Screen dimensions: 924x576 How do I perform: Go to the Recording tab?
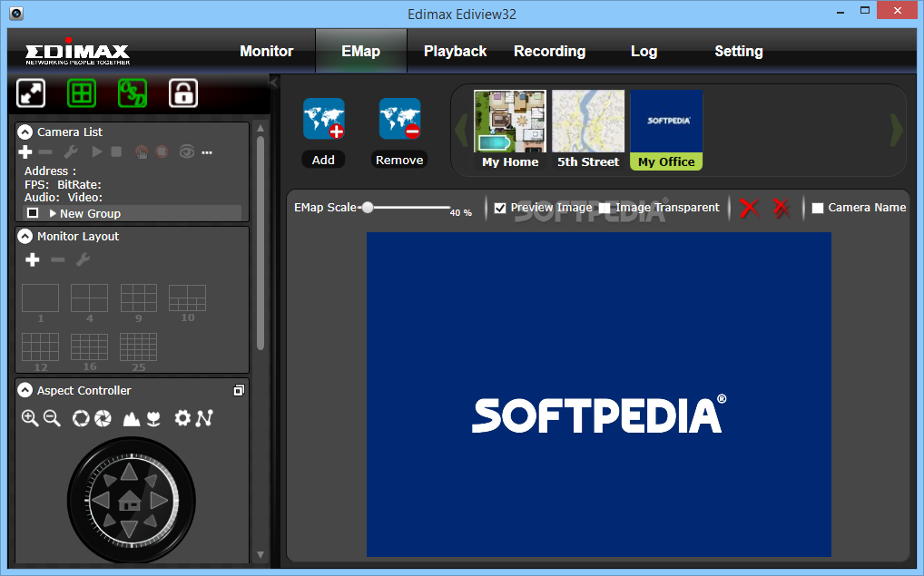pos(549,51)
